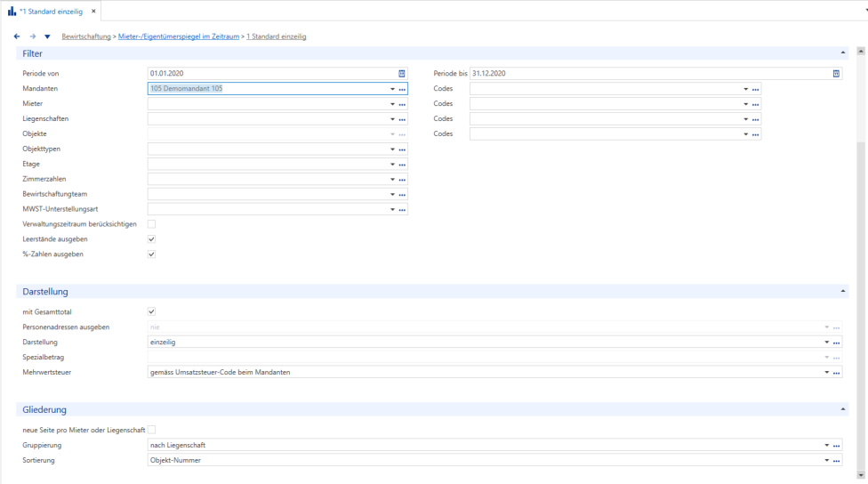This screenshot has height=484, width=868.
Task: Enable Verwaltungszeitraum berücksichtigen checkbox
Action: [x=151, y=224]
